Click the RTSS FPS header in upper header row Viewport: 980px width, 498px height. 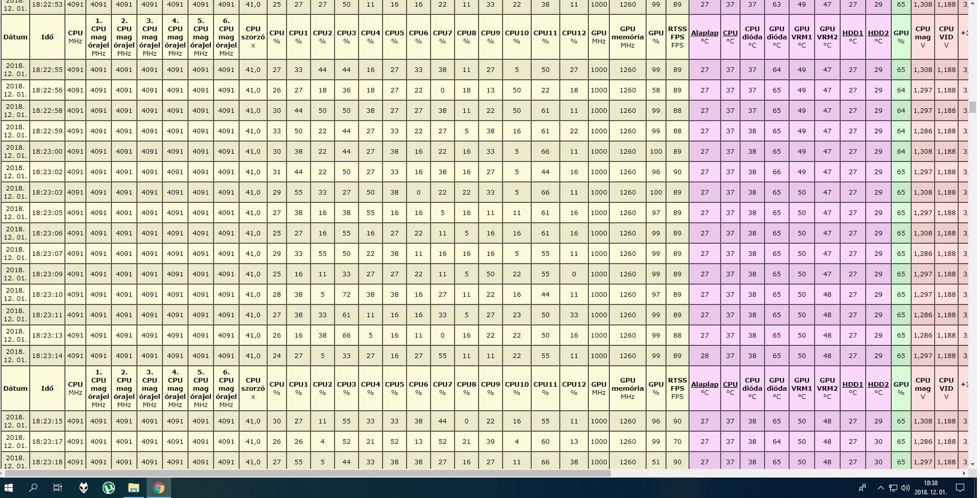pos(677,37)
